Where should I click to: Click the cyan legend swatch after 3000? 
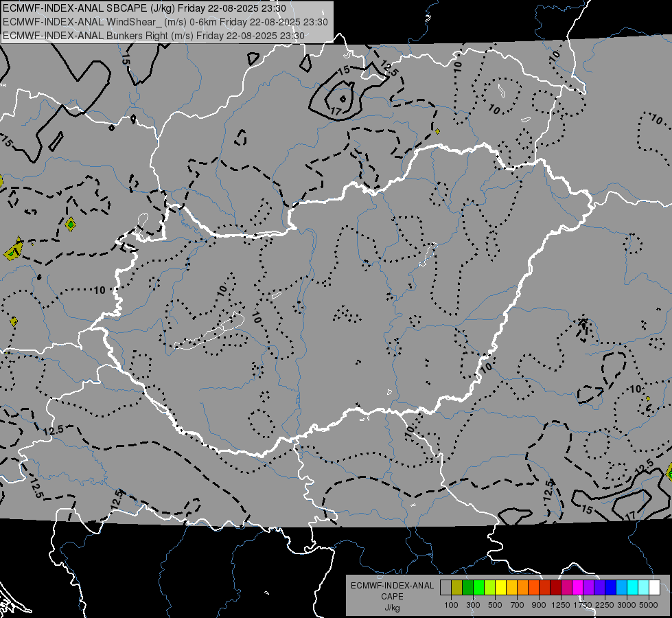tap(633, 587)
